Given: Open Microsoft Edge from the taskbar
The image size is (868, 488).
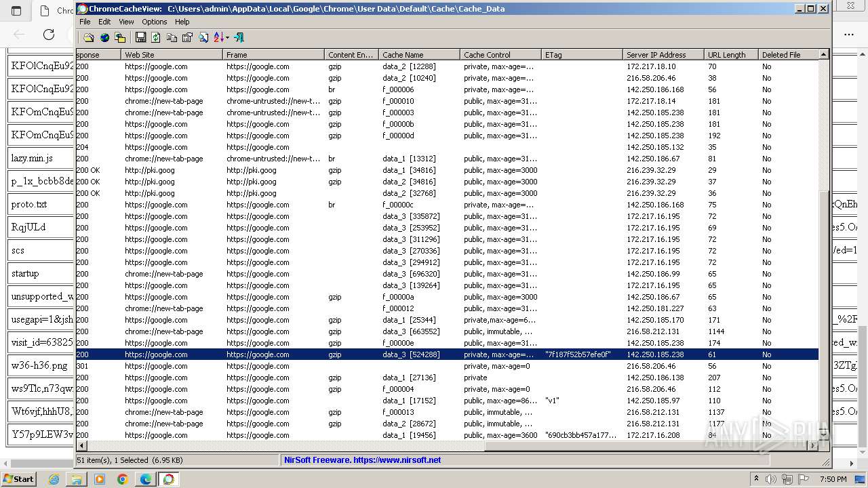Looking at the screenshot, I should point(146,479).
